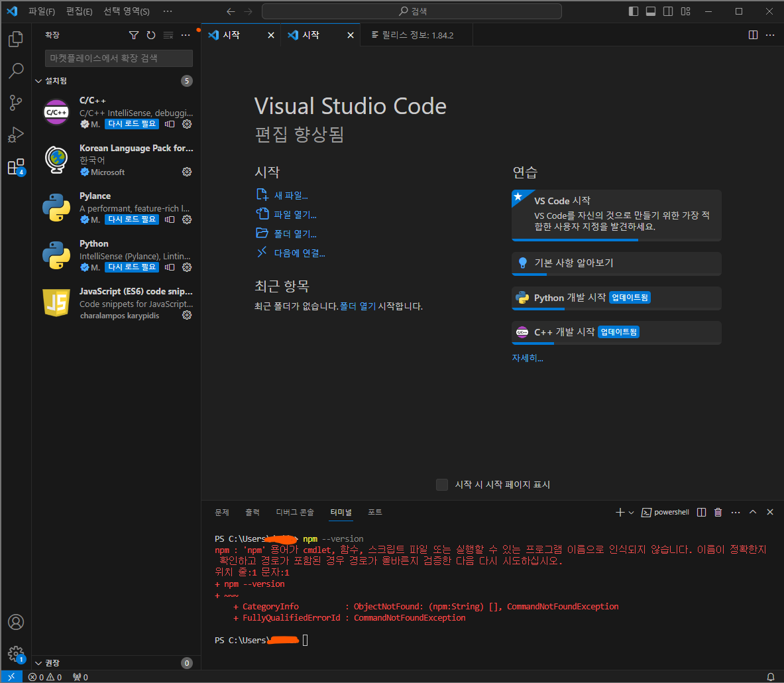Click Open File (파일 열기) link
This screenshot has height=683, width=784.
pyautogui.click(x=286, y=215)
